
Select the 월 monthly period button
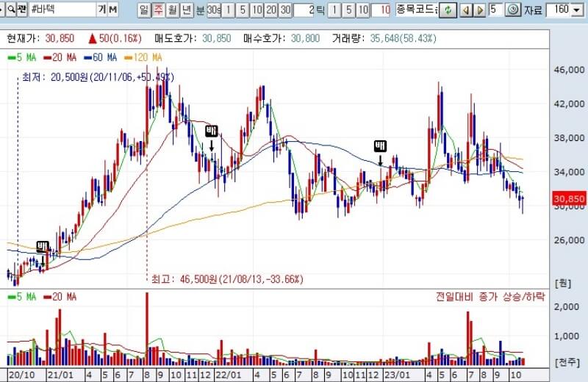click(x=173, y=10)
